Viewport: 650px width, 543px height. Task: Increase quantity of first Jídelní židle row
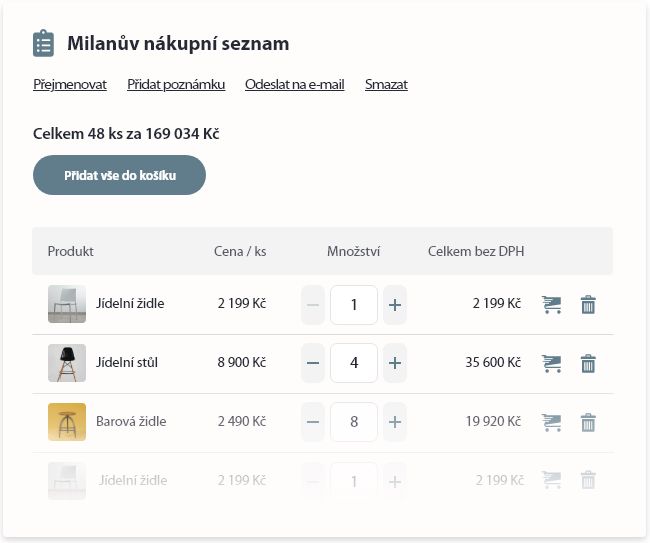[395, 304]
